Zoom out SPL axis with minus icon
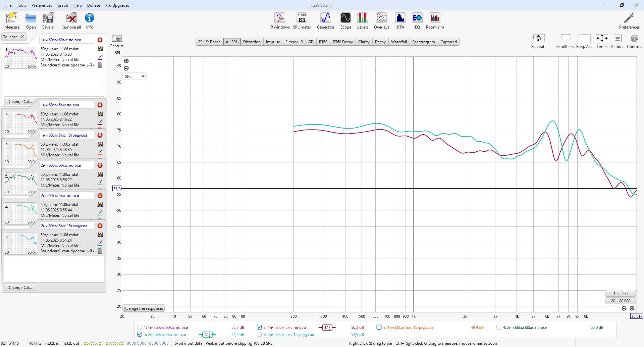 pos(126,68)
